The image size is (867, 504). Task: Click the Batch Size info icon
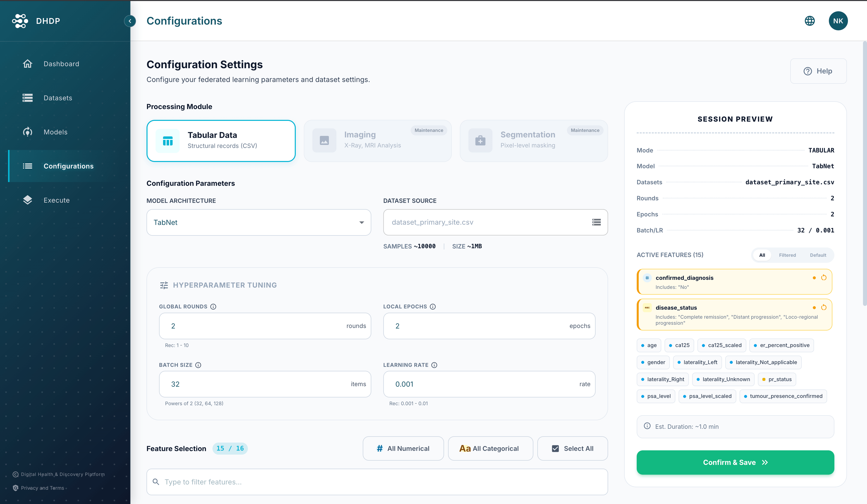198,365
